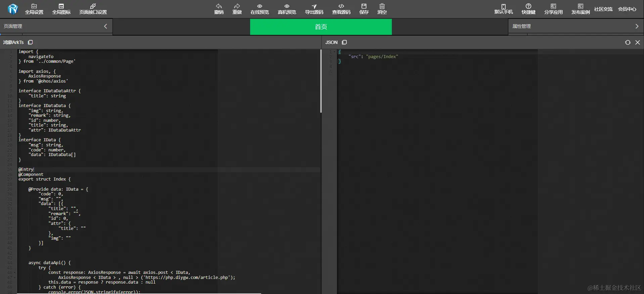Click the "async dataApi() {" line
This screenshot has height=294, width=644.
tap(50, 263)
